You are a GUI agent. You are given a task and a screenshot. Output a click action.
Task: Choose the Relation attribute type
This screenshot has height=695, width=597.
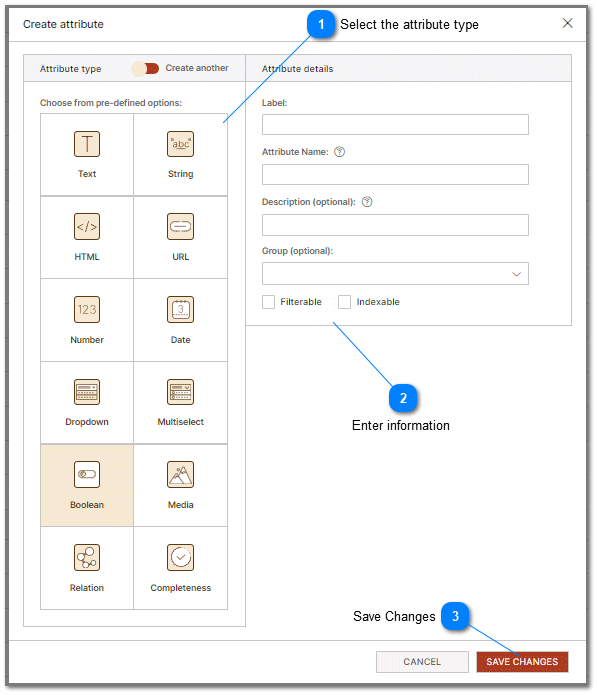click(87, 568)
